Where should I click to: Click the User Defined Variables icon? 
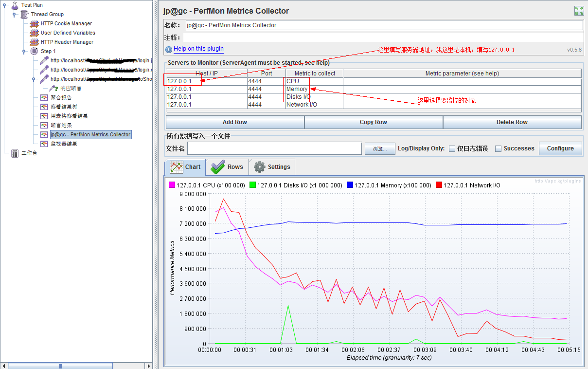pos(34,33)
